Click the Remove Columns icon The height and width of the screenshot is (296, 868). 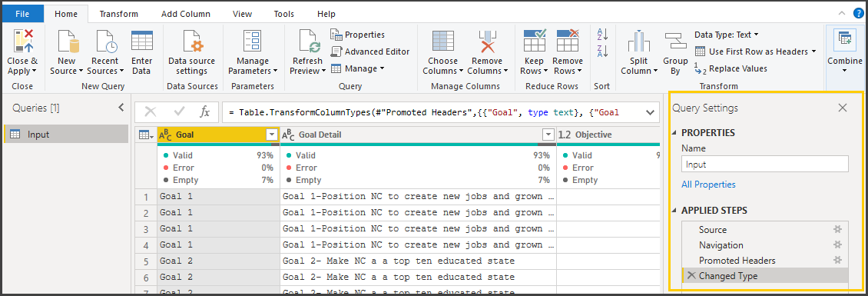[x=487, y=41]
